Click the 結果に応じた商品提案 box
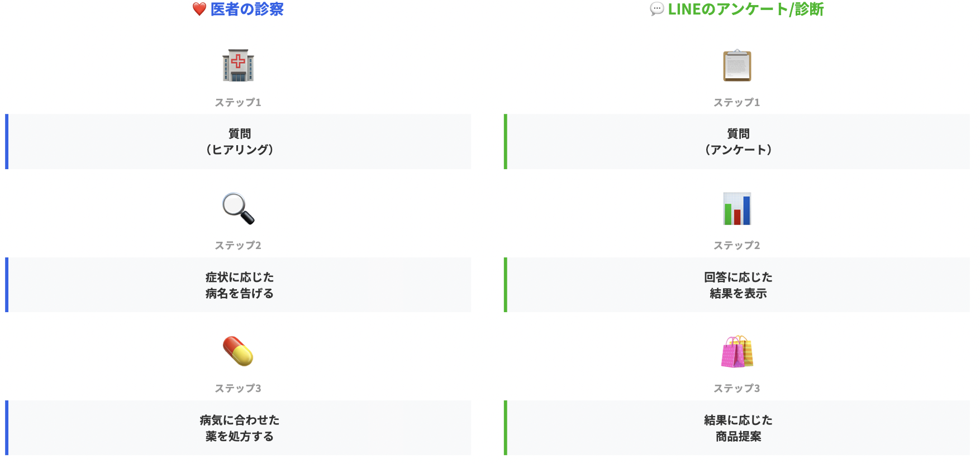 (x=738, y=428)
